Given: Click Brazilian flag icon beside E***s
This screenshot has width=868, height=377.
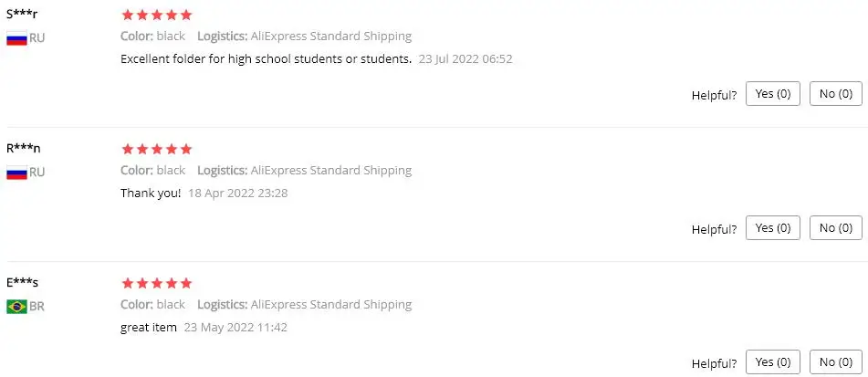Looking at the screenshot, I should pyautogui.click(x=16, y=307).
